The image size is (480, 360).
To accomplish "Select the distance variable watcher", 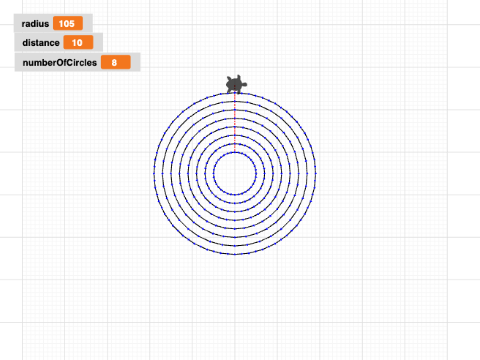I will click(58, 42).
